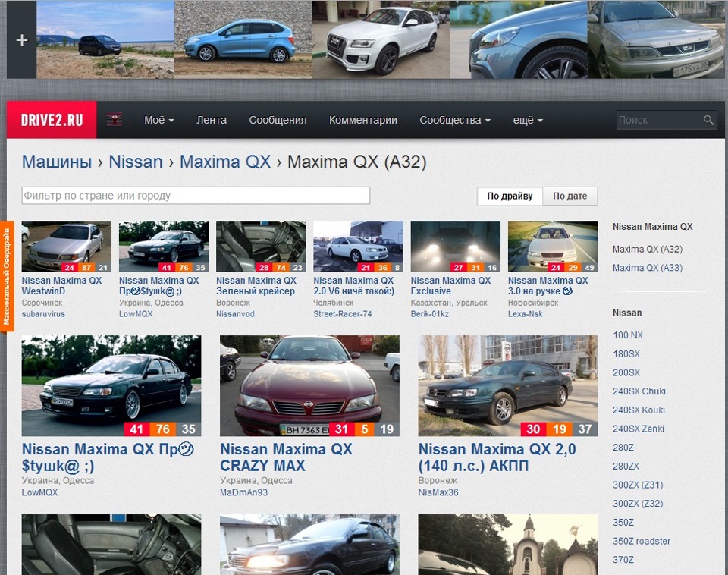This screenshot has height=575, width=728.
Task: Open the DRIVE2.RU logo home link
Action: pos(52,120)
